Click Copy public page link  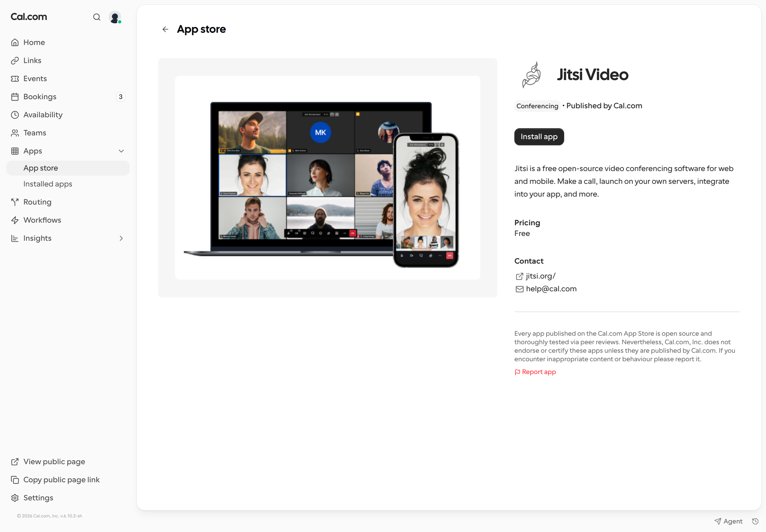coord(68,480)
